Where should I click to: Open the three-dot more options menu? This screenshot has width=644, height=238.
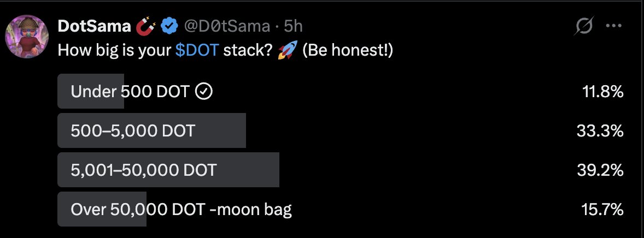click(x=613, y=26)
